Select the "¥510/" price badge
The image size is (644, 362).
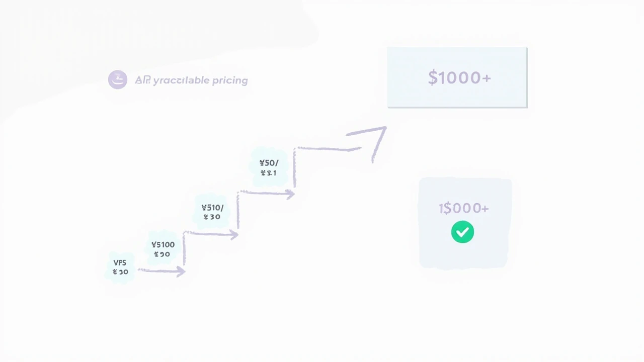pos(212,212)
